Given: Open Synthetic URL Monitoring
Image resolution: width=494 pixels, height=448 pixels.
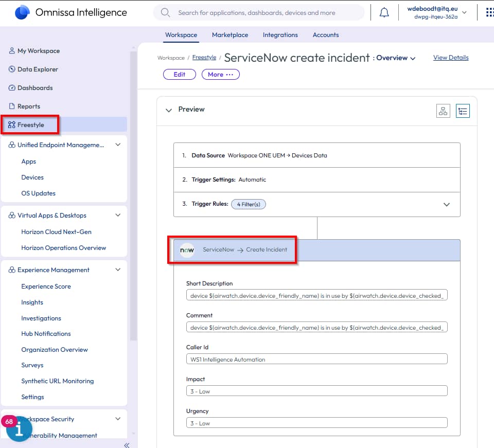Looking at the screenshot, I should coord(57,381).
